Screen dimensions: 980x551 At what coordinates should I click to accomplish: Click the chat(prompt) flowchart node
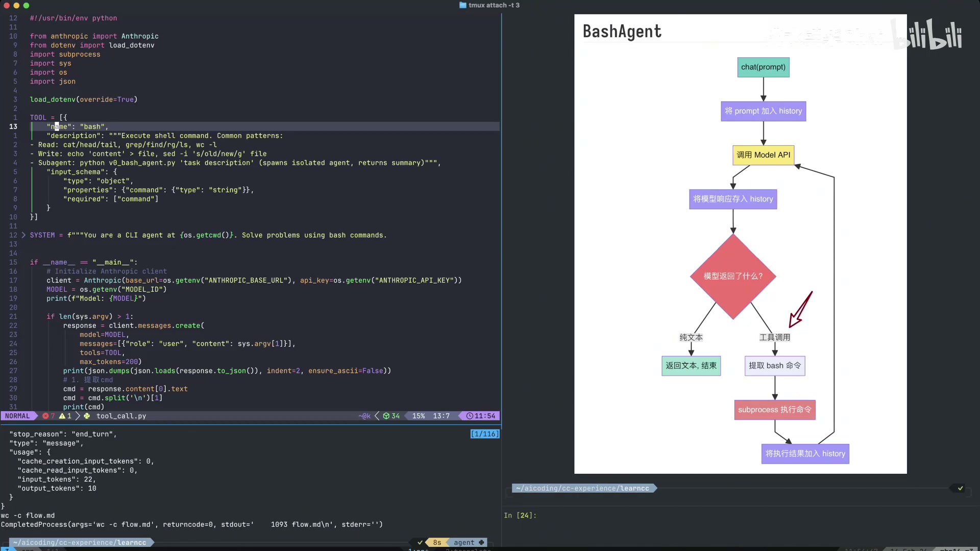pos(763,67)
